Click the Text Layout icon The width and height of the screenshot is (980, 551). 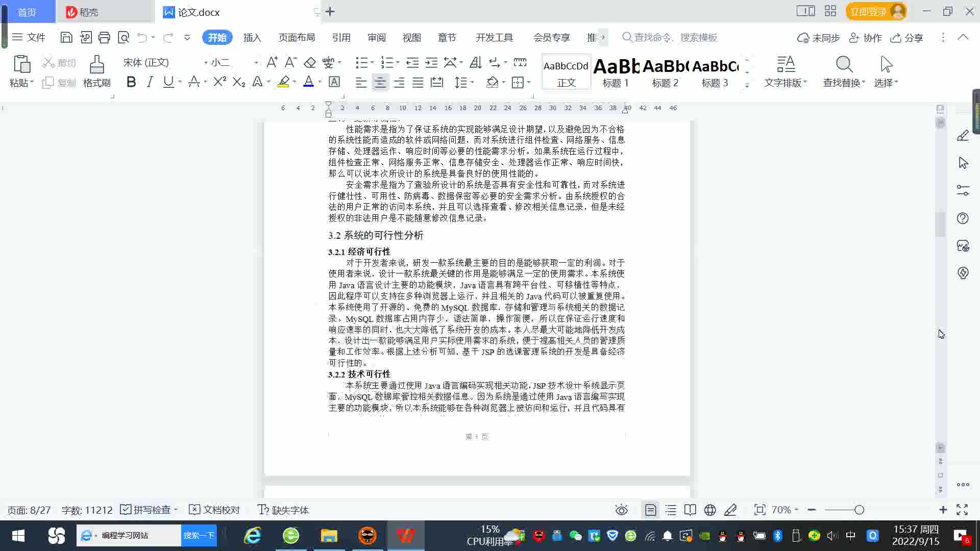pyautogui.click(x=786, y=64)
